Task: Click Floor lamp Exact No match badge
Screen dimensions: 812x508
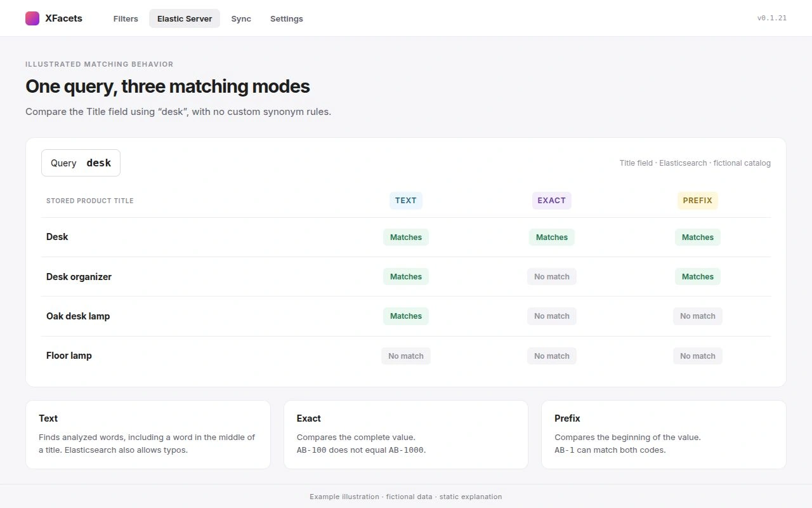Action: tap(552, 356)
